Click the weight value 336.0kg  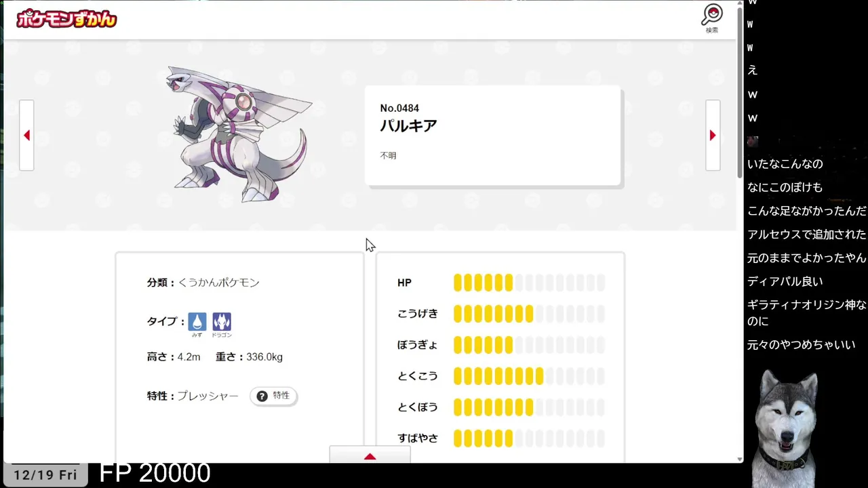pos(264,357)
